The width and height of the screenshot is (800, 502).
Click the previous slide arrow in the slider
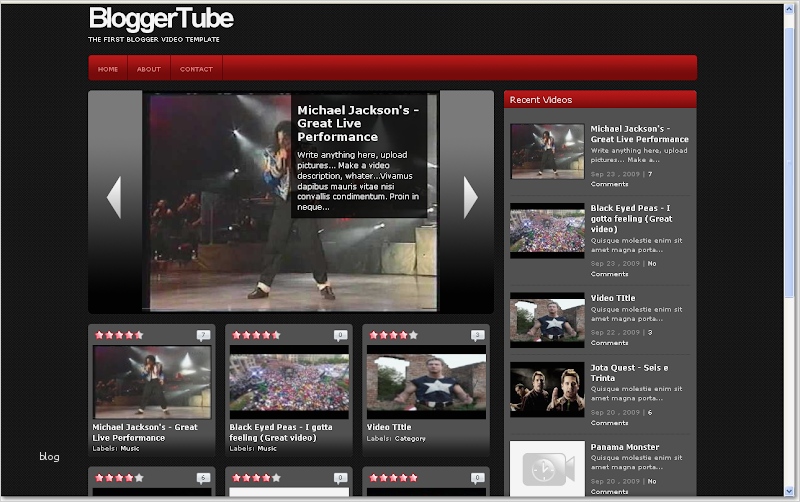pos(114,197)
